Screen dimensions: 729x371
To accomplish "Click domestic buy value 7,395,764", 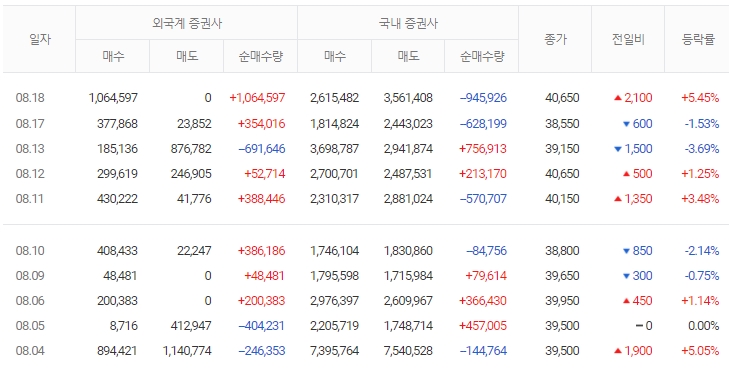I will (x=335, y=351).
